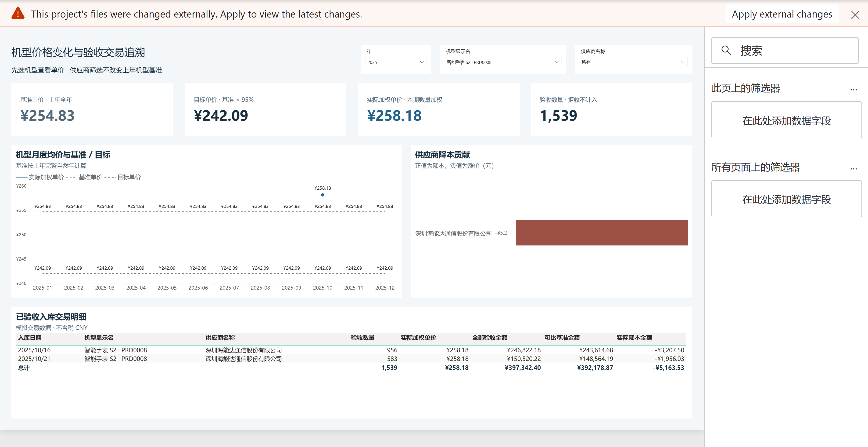Click the 基准单价 card value ¥254.83
Viewport: 868px width, 447px height.
tap(47, 116)
